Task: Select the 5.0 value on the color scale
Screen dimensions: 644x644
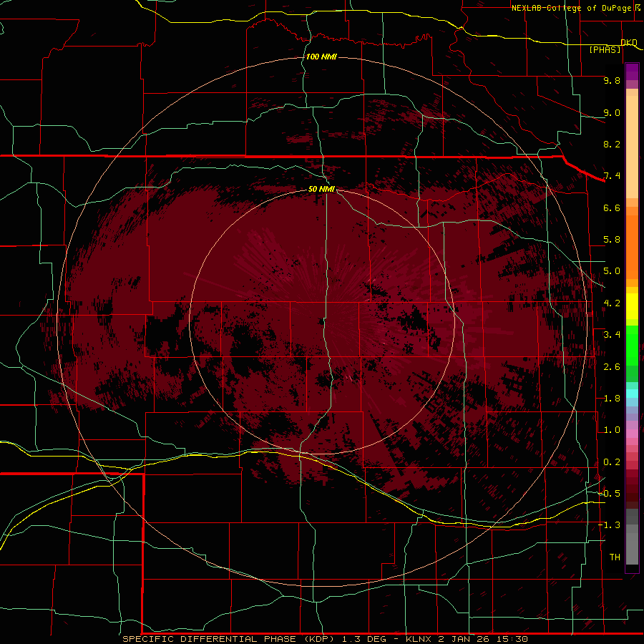Action: tap(612, 271)
